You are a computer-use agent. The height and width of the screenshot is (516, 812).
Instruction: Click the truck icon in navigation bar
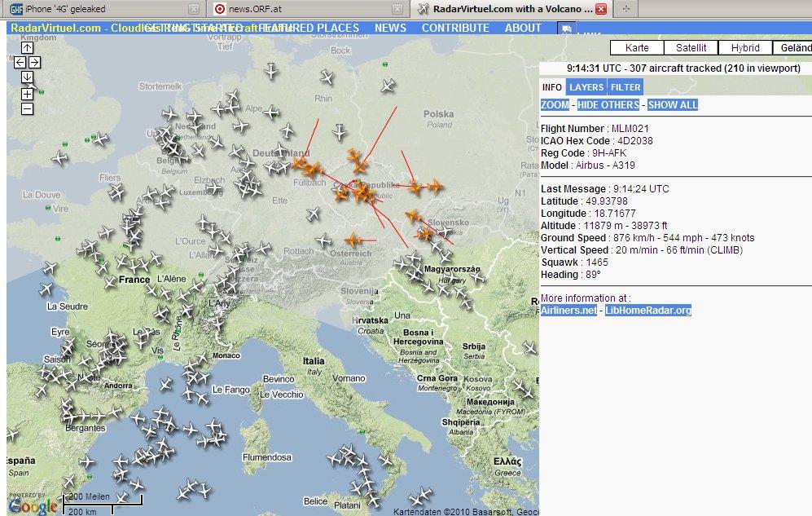565,29
